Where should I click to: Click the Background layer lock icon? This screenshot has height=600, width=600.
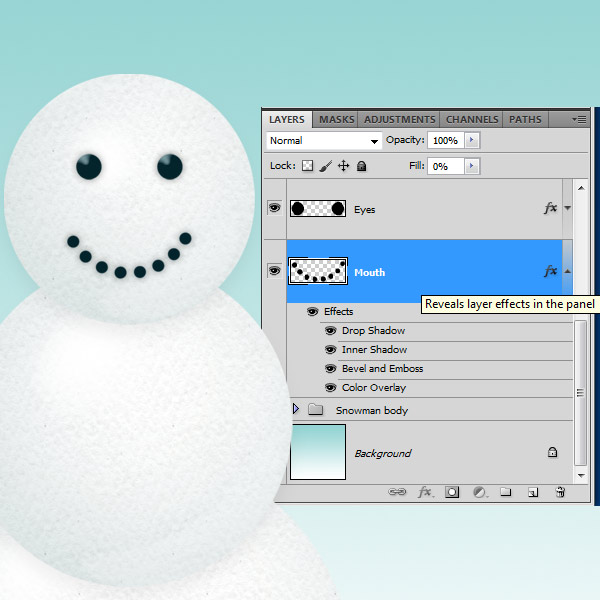pyautogui.click(x=552, y=452)
